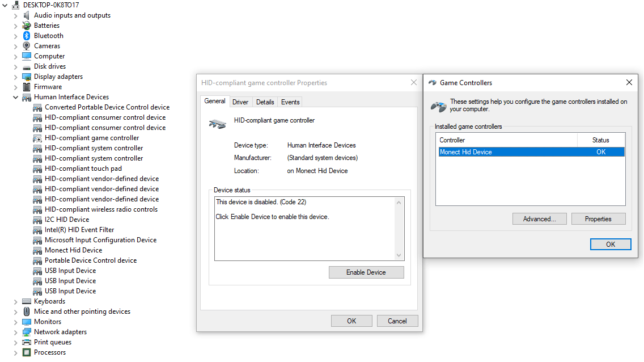Image resolution: width=644 pixels, height=362 pixels.
Task: Click the Cameras category icon
Action: [x=27, y=46]
